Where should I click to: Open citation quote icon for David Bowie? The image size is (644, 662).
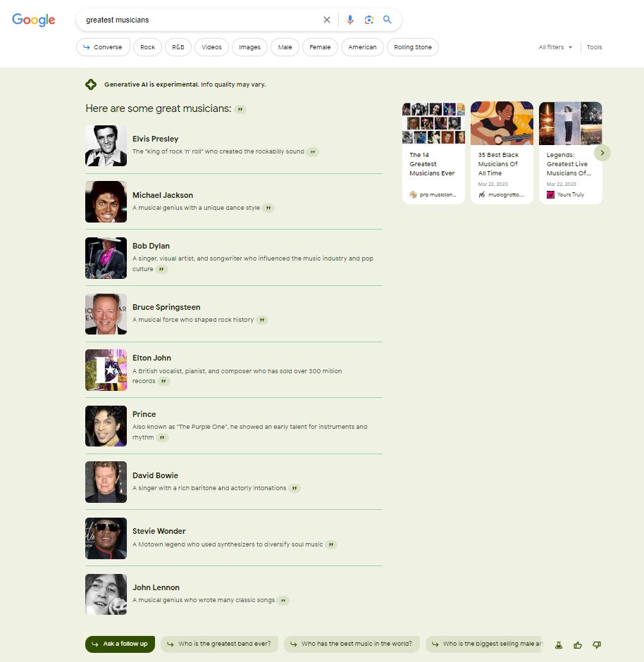pyautogui.click(x=295, y=489)
